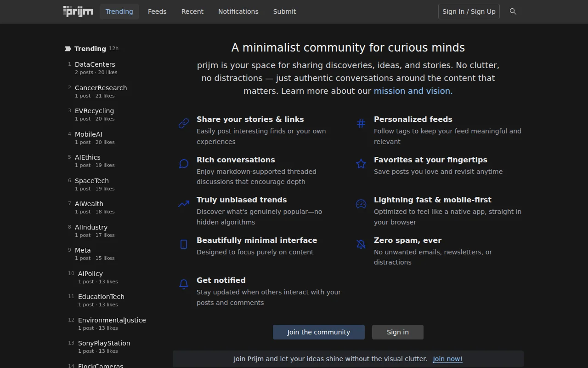The image size is (588, 368).
Task: Click the 'Share your stories & links' title
Action: point(250,119)
